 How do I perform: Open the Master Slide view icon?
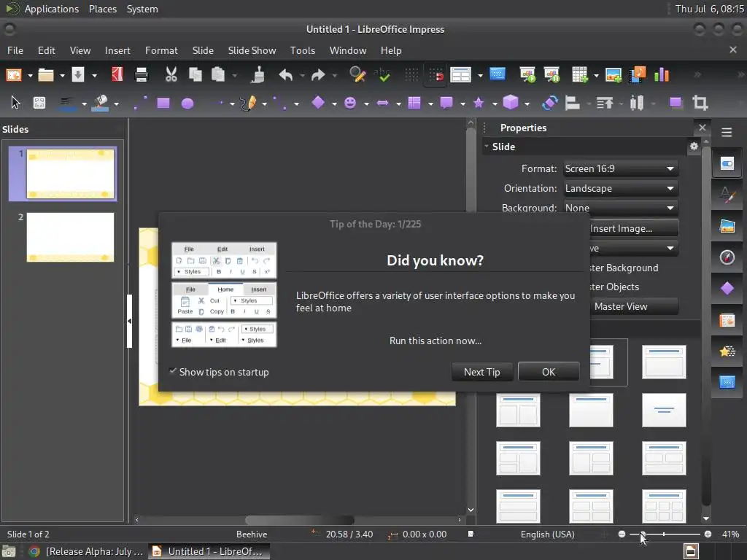point(497,75)
